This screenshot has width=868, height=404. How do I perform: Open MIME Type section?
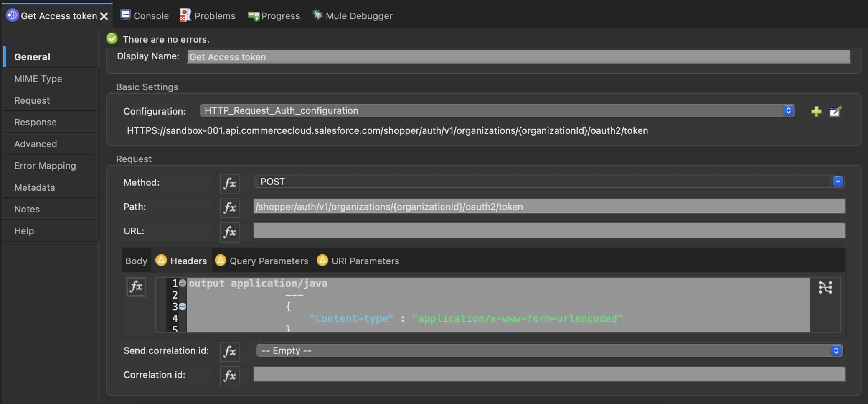click(x=51, y=79)
